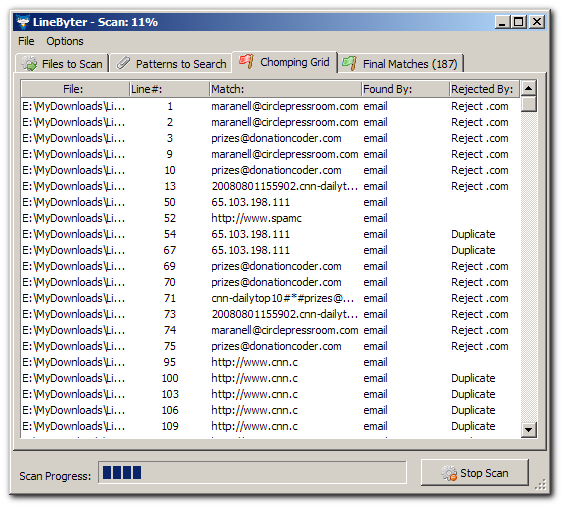
Task: Maximize the LineByter window
Action: [518, 22]
